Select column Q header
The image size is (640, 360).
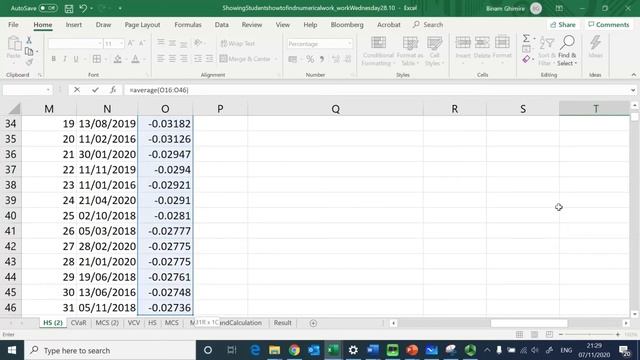[335, 109]
